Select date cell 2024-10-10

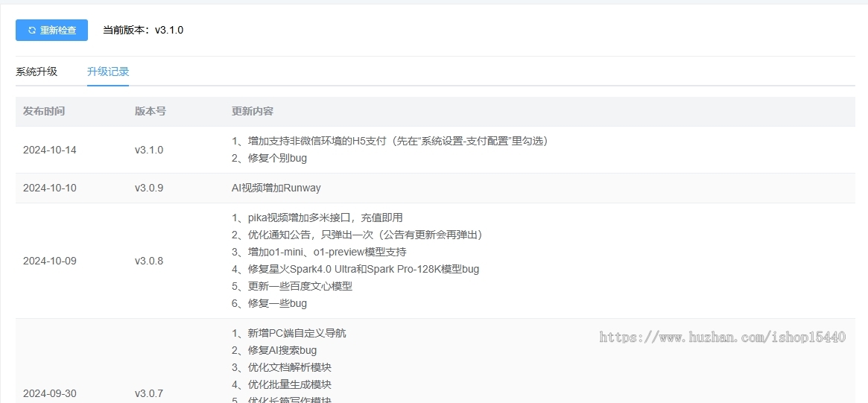[x=50, y=188]
